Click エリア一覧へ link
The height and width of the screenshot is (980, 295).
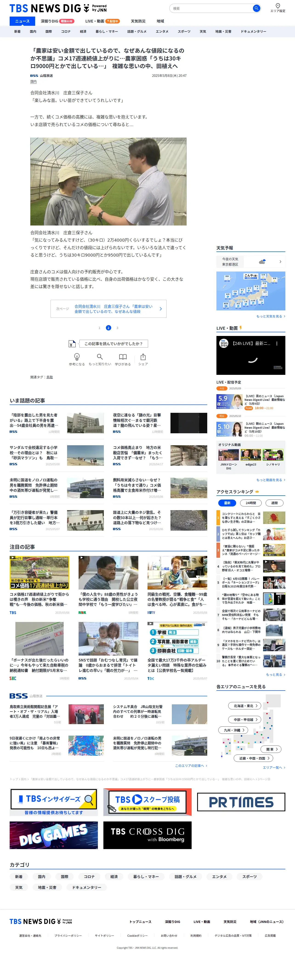tap(274, 767)
